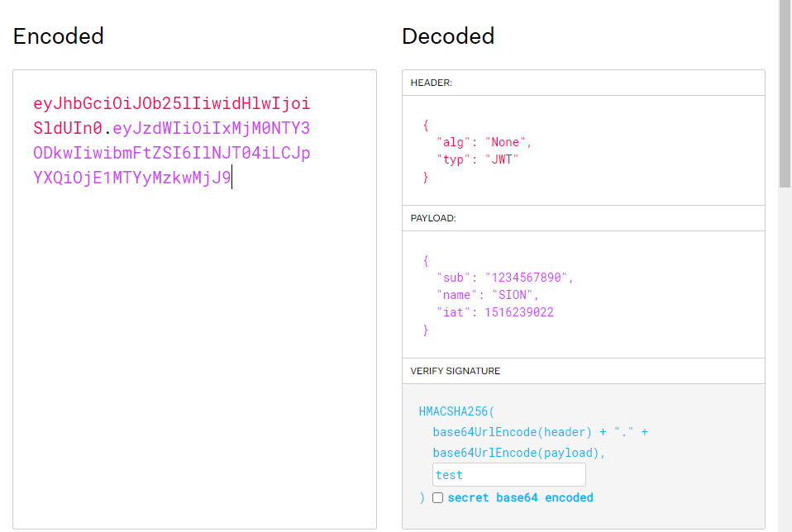Click the token line 'ODkwIiwibmFtZSI6IlNJT04iLCJp'

[x=172, y=153]
